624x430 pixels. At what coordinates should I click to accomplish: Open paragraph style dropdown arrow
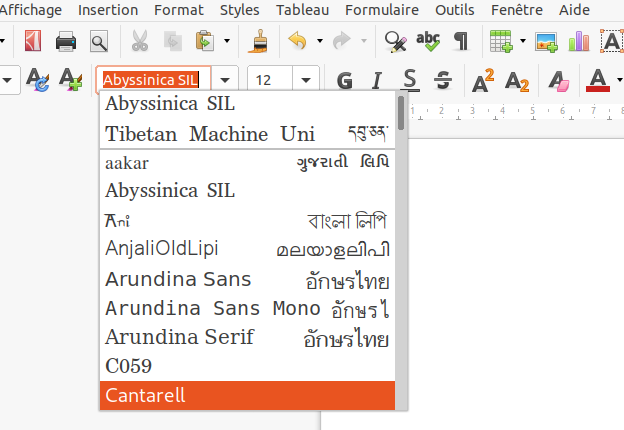coord(7,80)
